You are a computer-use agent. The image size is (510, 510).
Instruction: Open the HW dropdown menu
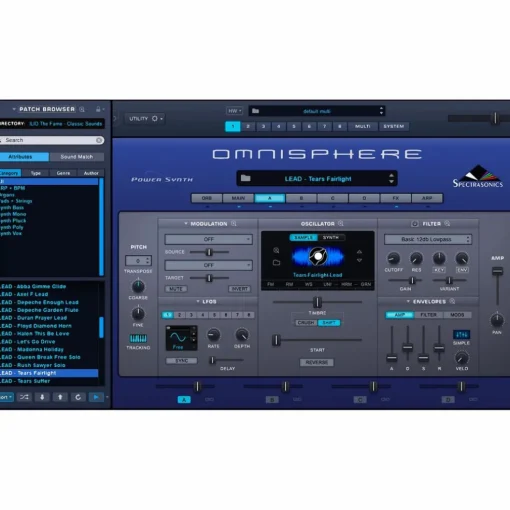pos(235,111)
